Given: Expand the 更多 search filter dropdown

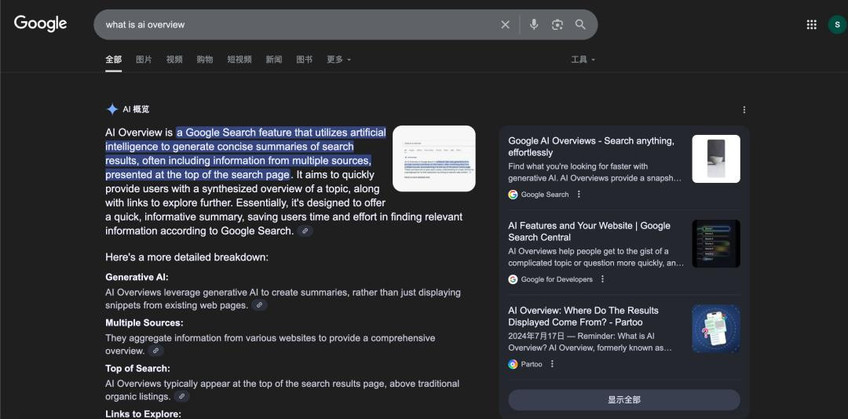Looking at the screenshot, I should click(x=338, y=60).
